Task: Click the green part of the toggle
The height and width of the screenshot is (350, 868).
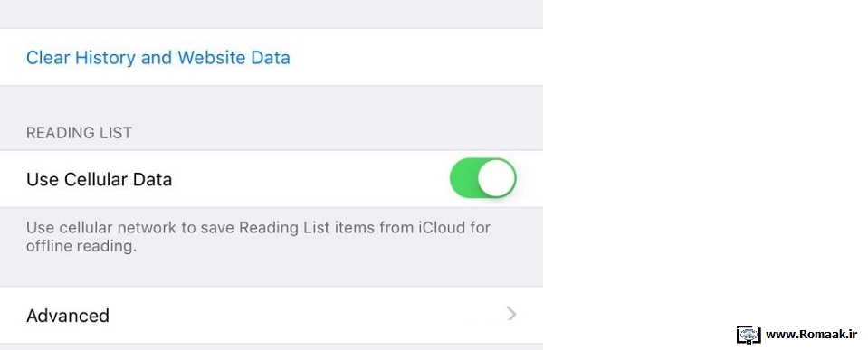Action: coord(464,178)
